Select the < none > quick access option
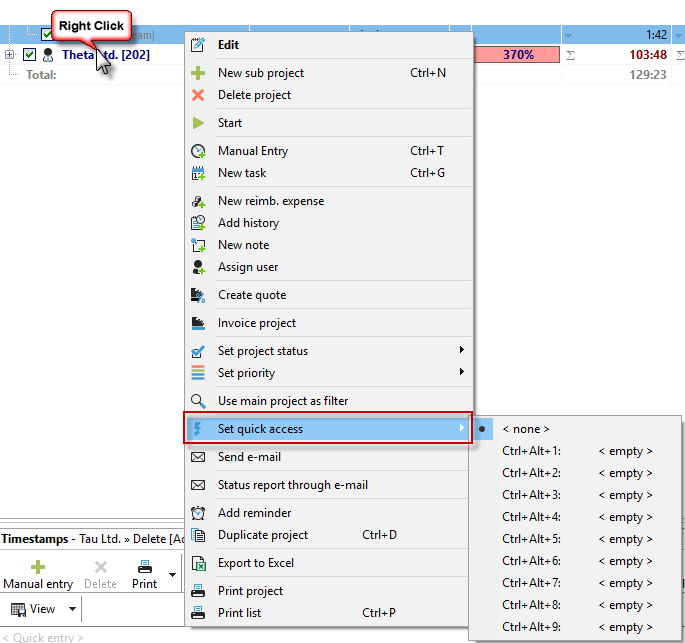 coord(526,429)
